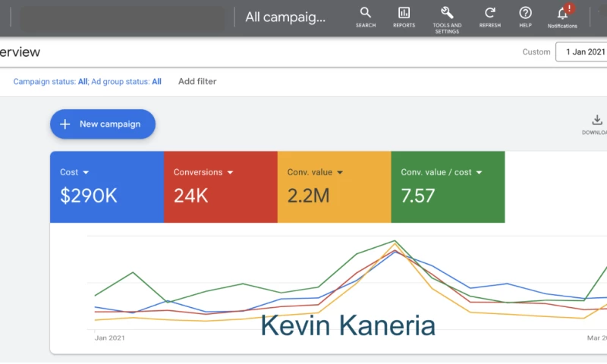
Task: Expand the Cost metric dropdown arrow
Action: [x=86, y=173]
